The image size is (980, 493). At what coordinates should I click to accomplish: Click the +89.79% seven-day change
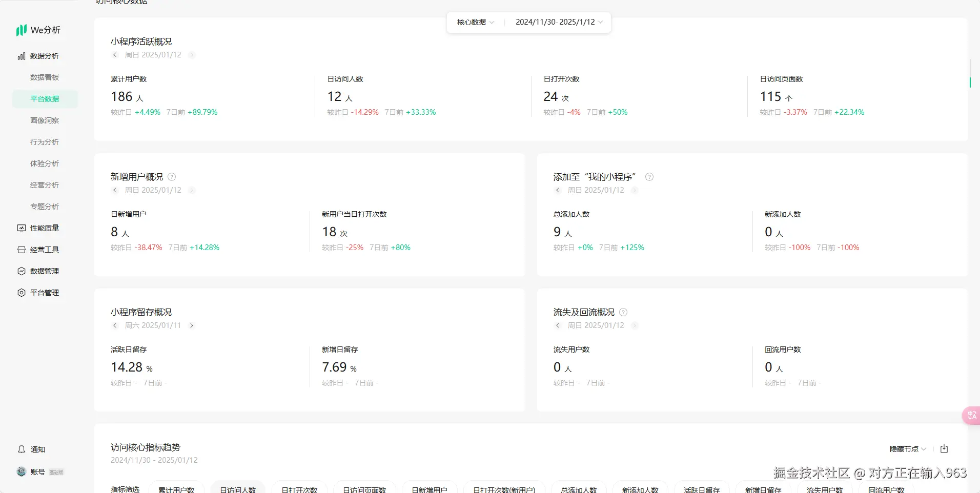pyautogui.click(x=202, y=112)
